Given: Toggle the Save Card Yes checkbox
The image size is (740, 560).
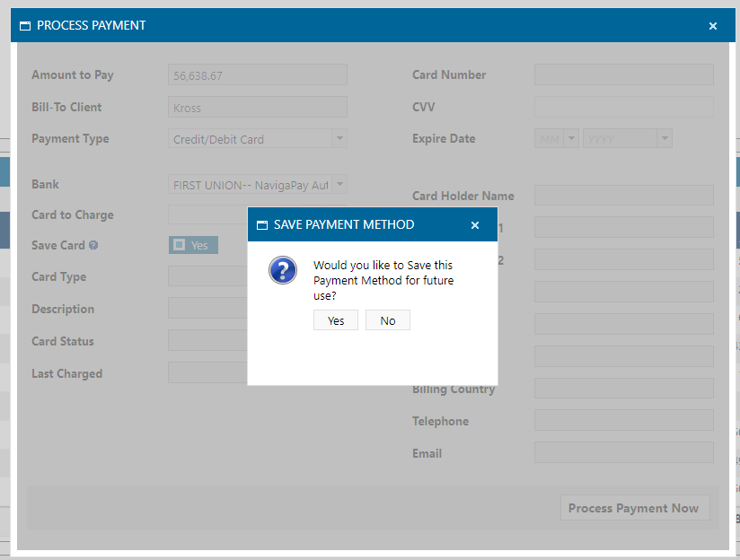Looking at the screenshot, I should tap(180, 245).
